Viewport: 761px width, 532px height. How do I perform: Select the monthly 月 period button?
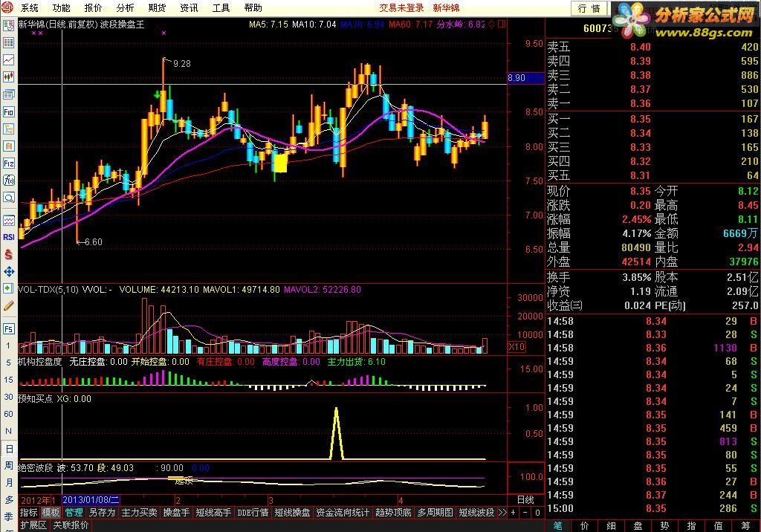9,482
